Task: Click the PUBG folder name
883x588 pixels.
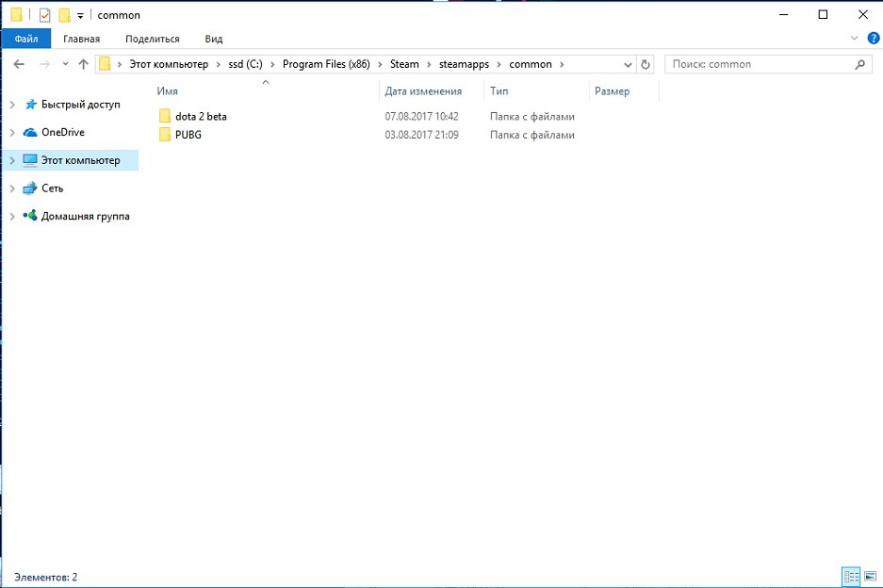Action: (x=188, y=135)
